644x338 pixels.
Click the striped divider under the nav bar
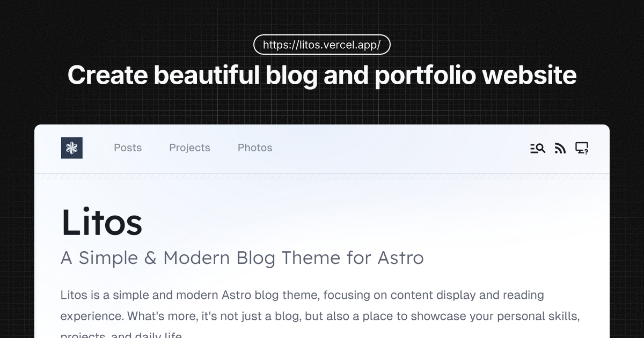coord(322,177)
